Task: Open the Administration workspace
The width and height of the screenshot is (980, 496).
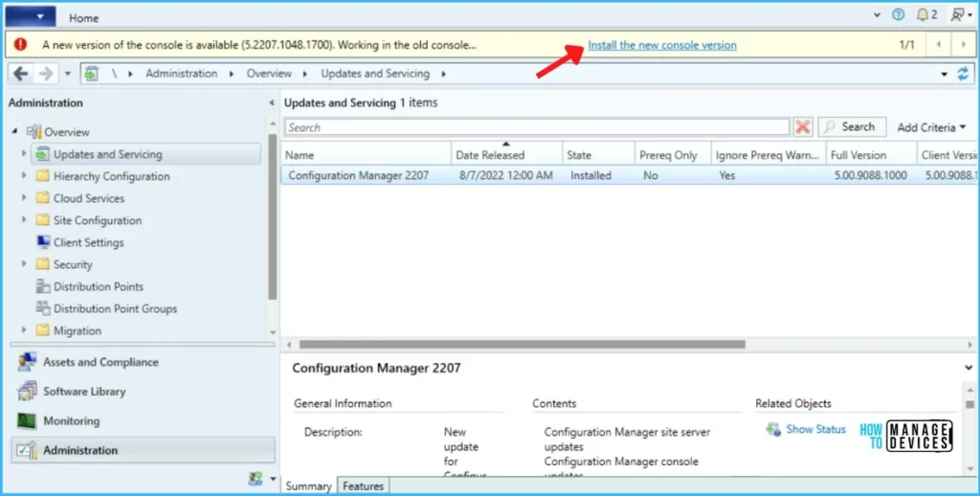Action: (x=143, y=450)
